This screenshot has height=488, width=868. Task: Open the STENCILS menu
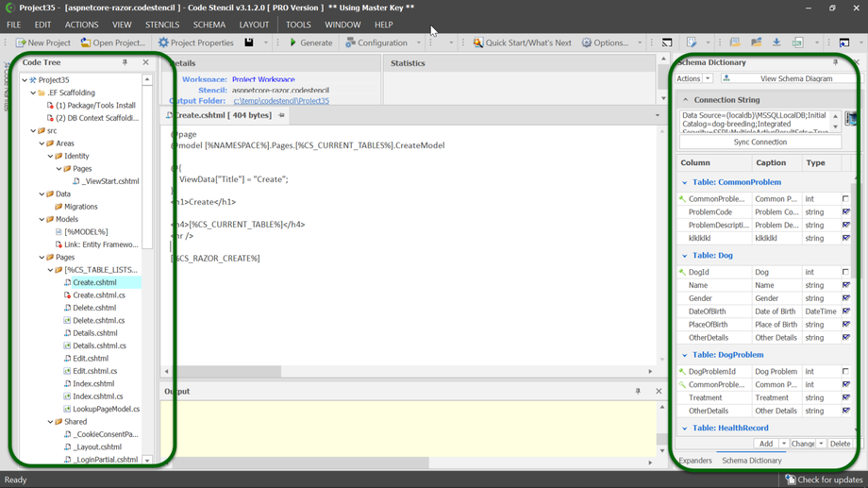[x=162, y=25]
